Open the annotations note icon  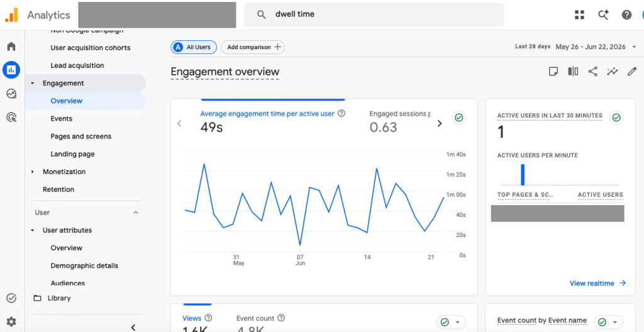[x=553, y=72]
